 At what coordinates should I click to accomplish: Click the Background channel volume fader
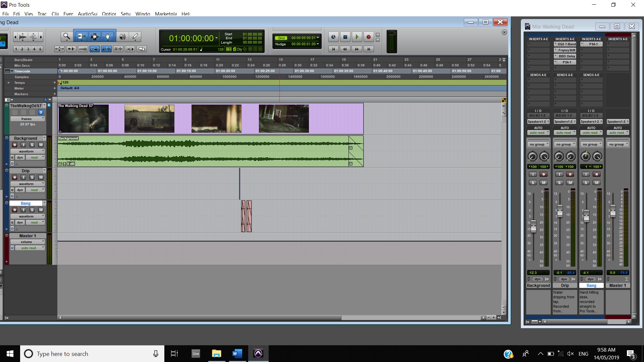click(533, 225)
